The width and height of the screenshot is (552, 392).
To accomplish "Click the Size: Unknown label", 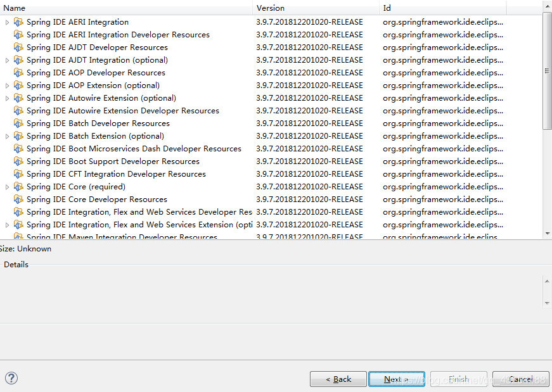I will (x=26, y=249).
